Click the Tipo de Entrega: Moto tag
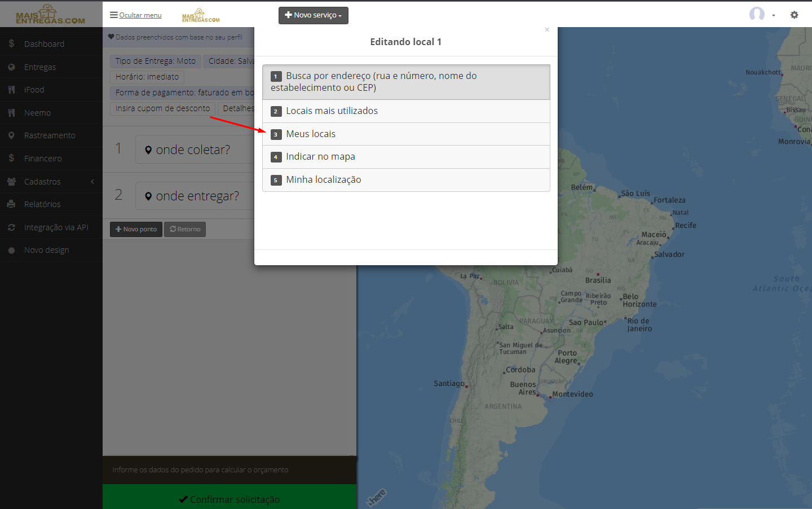 coord(156,61)
